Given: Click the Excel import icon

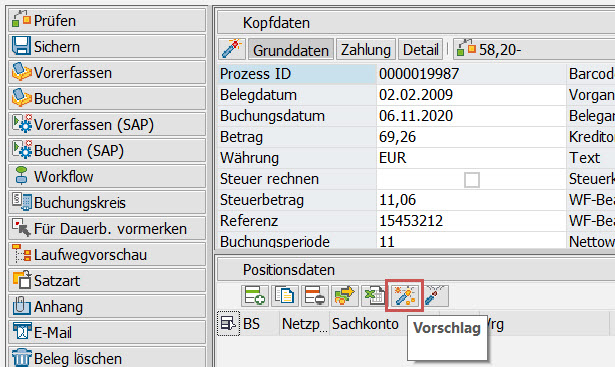Looking at the screenshot, I should pos(374,295).
